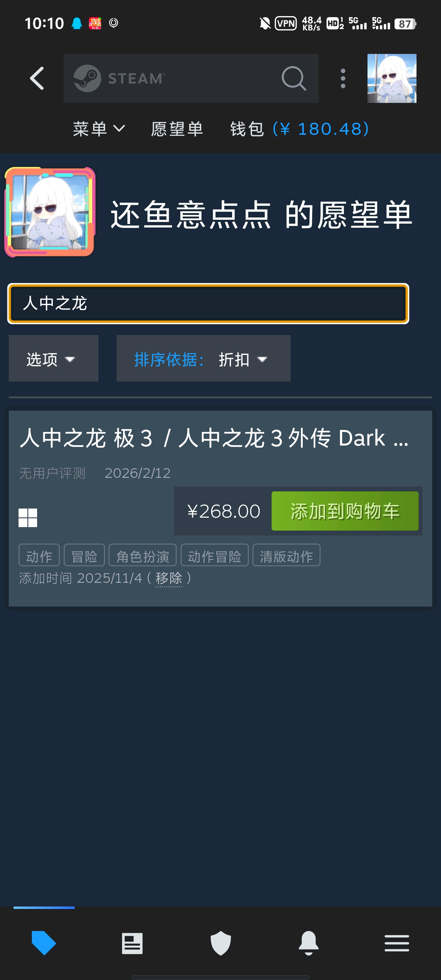Focus the wishlist search field 人中之龙

click(x=208, y=303)
